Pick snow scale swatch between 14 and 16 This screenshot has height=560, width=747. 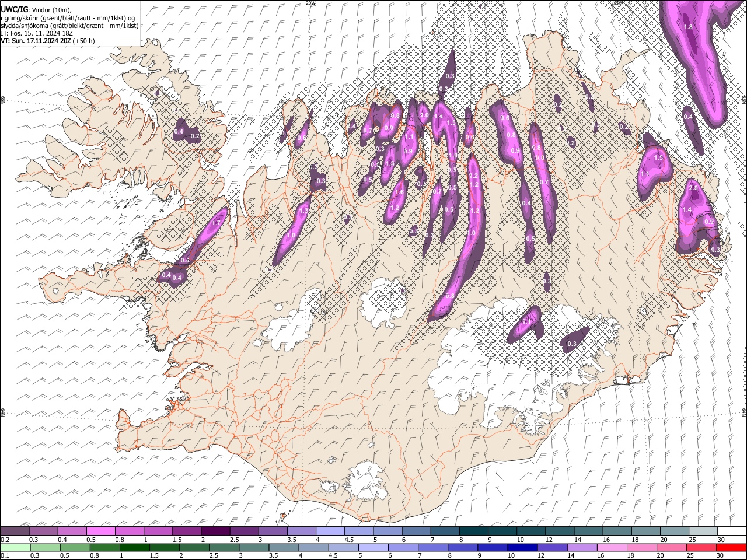coord(588,531)
